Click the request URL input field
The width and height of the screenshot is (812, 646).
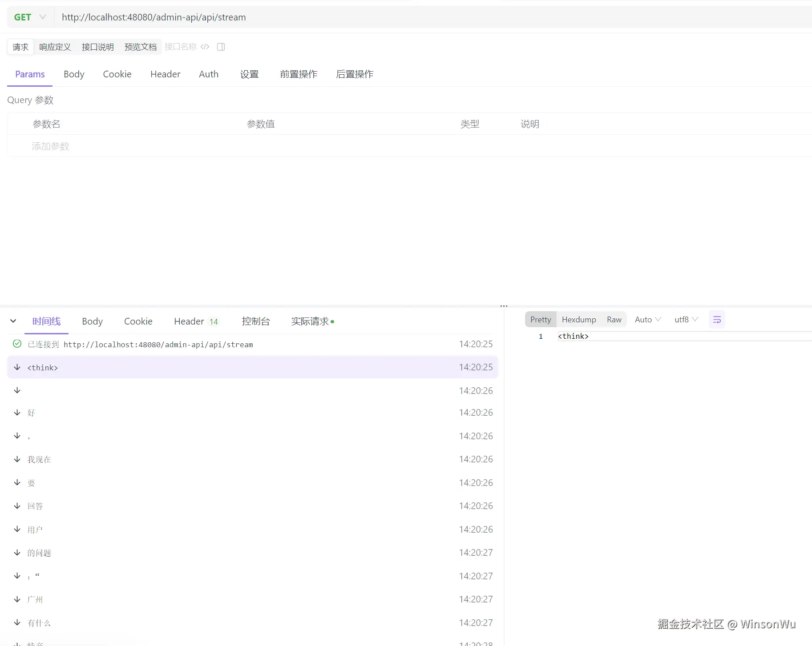[432, 17]
